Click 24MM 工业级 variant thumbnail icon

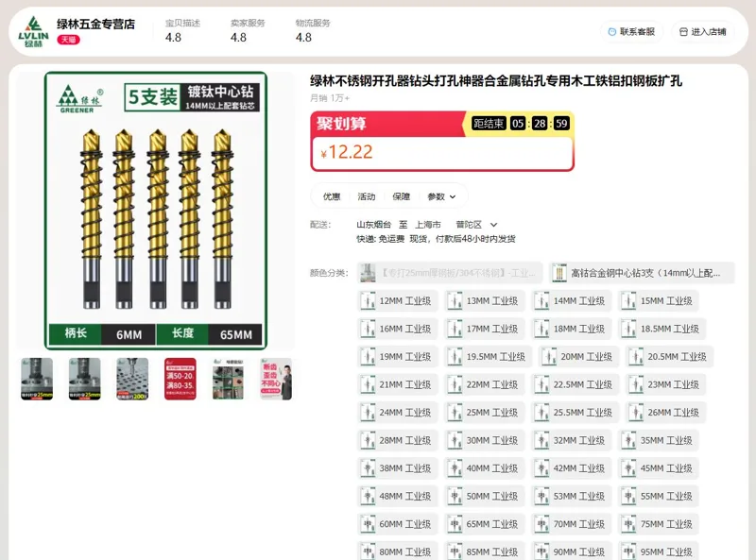tap(368, 413)
